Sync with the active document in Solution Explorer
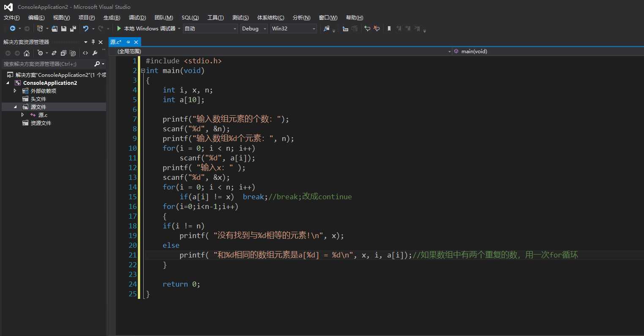Image resolution: width=644 pixels, height=336 pixels. click(54, 53)
